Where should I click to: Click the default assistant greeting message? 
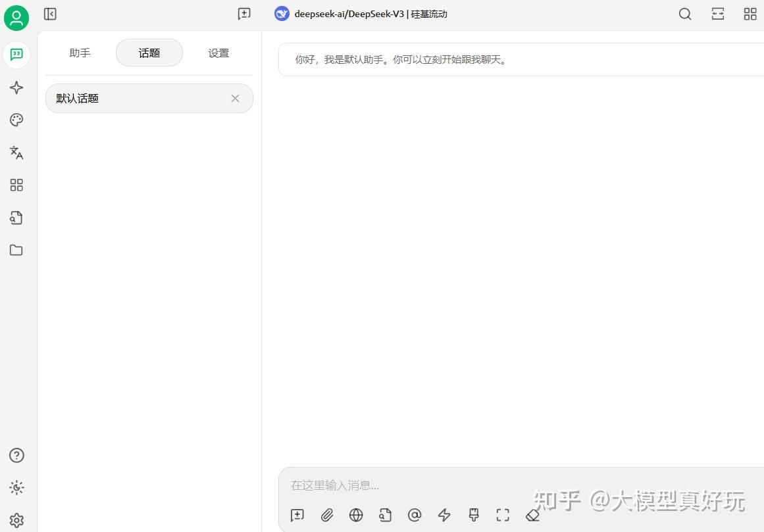521,59
